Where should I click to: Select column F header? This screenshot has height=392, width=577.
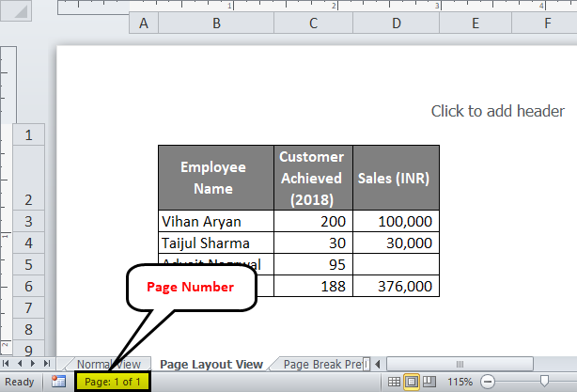(545, 24)
